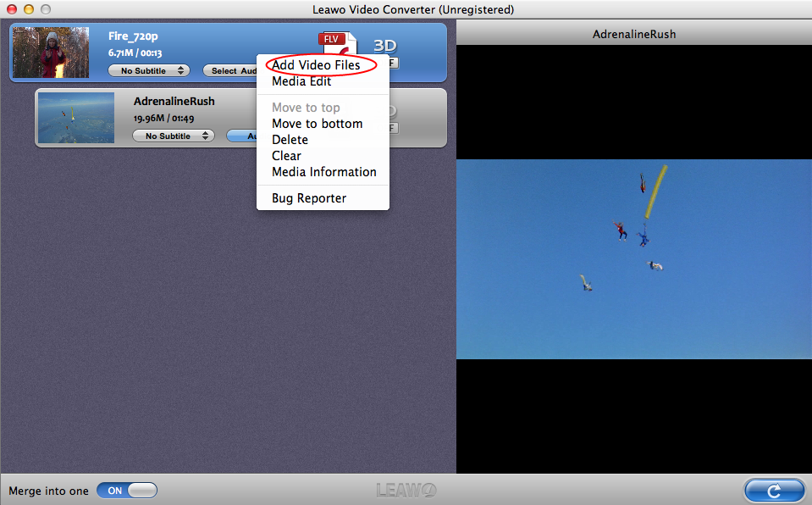Click the 6.71M / 00:13 file info
Screen dimensions: 812x505
point(135,53)
